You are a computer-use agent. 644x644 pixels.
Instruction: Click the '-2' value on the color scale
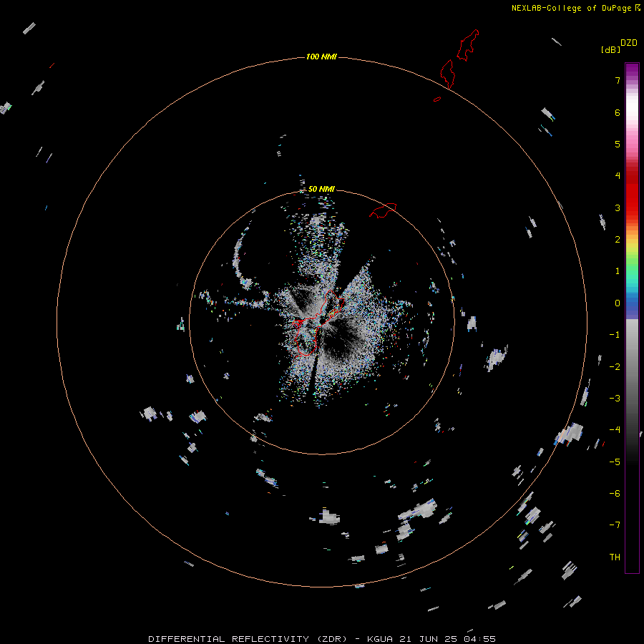tap(615, 367)
